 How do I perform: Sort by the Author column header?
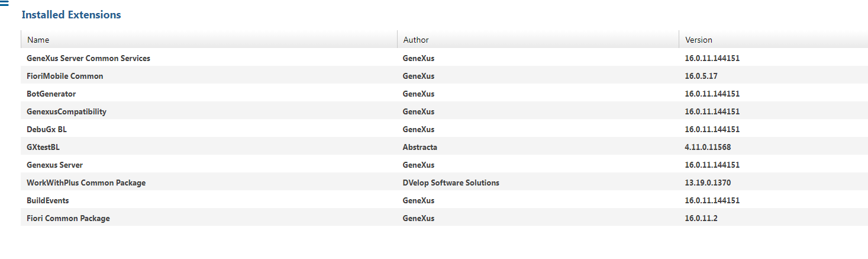click(x=416, y=40)
